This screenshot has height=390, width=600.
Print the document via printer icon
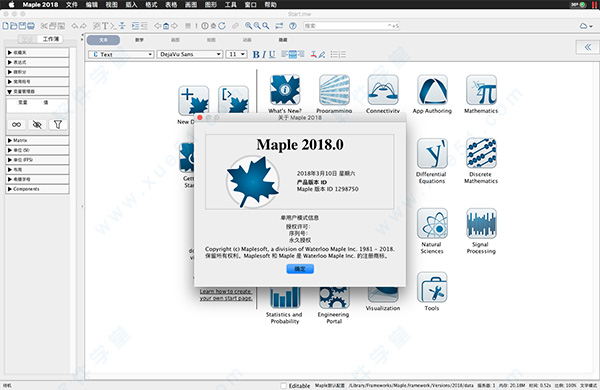[x=31, y=26]
